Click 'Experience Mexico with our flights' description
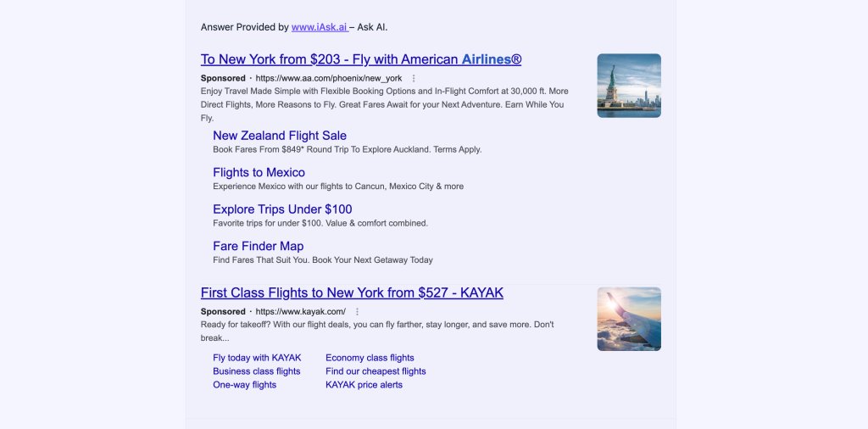 [x=338, y=187]
